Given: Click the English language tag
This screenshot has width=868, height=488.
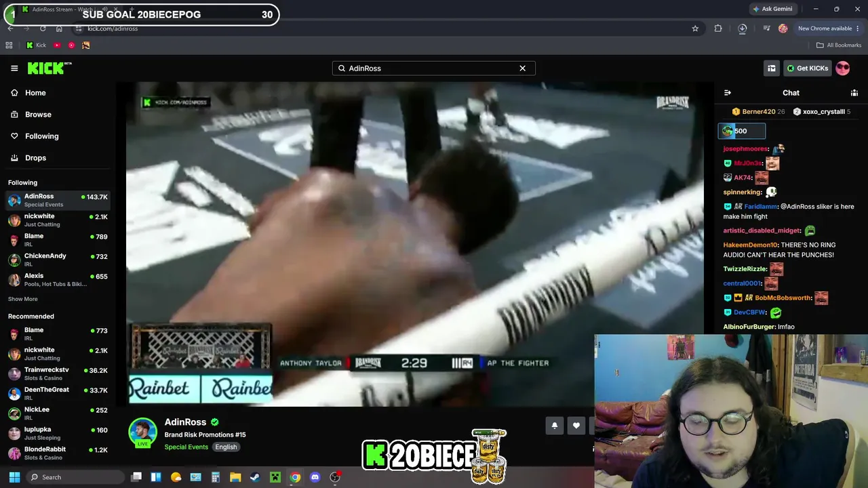Looking at the screenshot, I should [x=226, y=447].
